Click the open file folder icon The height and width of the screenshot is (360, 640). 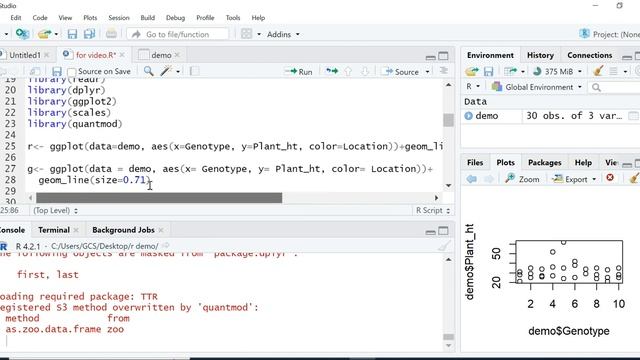(44, 34)
